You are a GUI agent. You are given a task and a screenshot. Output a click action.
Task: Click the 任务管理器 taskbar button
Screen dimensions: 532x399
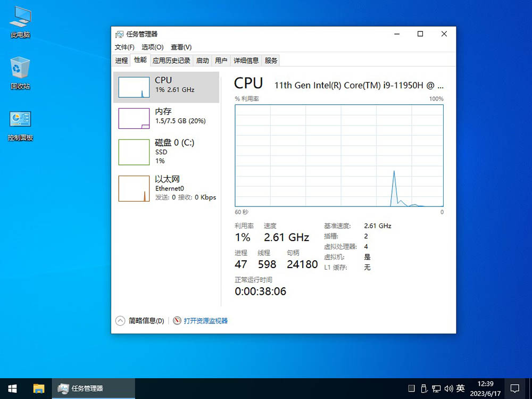click(x=93, y=388)
